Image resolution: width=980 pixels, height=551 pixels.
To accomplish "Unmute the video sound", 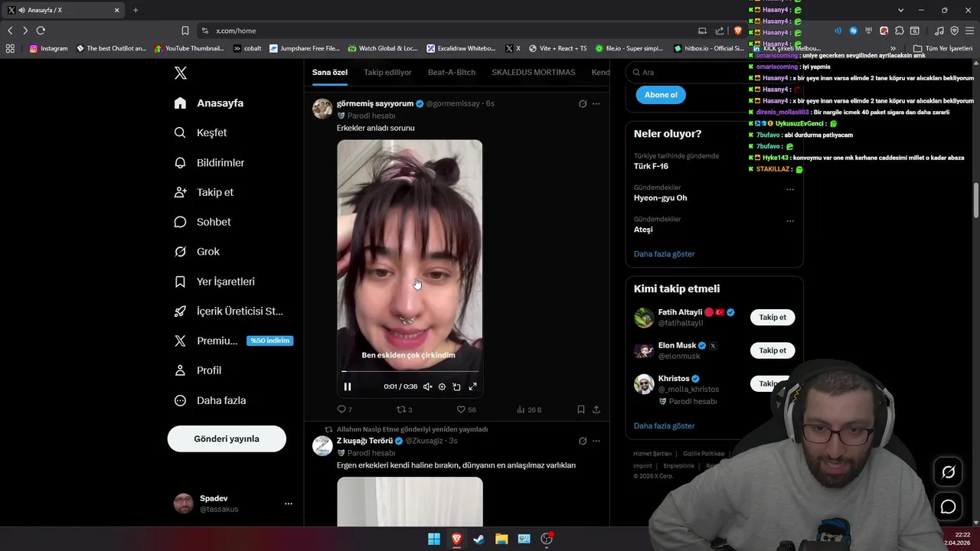I will (427, 386).
